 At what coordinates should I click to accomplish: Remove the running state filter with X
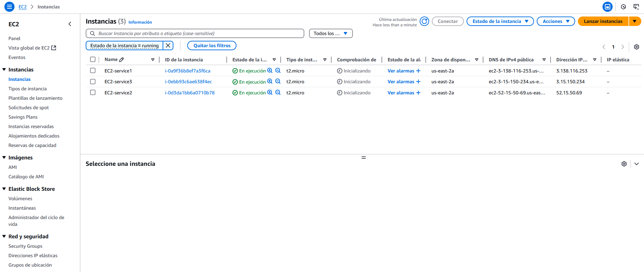click(168, 46)
